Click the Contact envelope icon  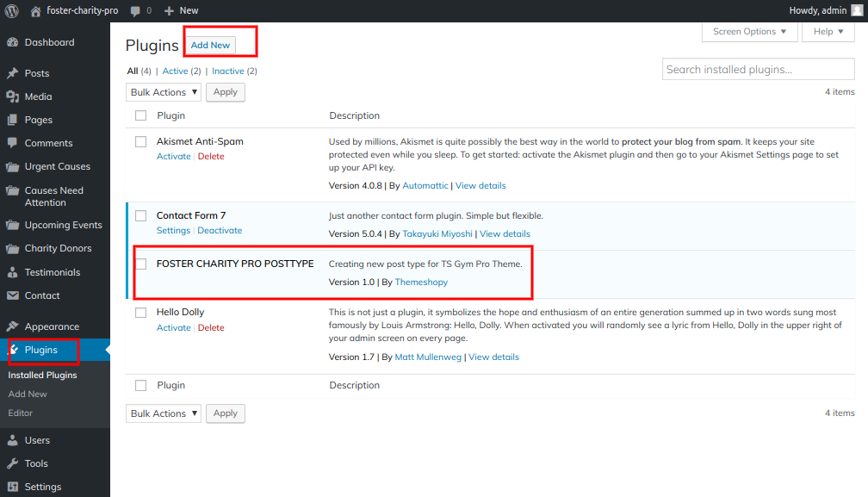tap(12, 295)
